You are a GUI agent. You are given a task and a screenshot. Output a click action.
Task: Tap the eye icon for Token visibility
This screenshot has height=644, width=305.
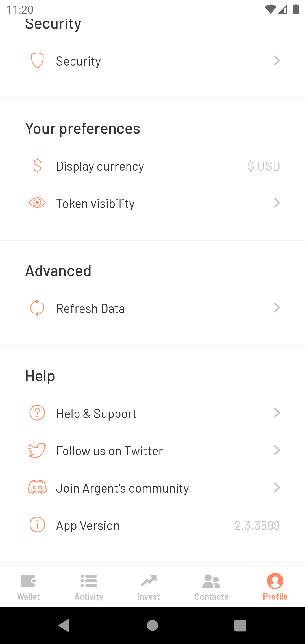(x=37, y=203)
